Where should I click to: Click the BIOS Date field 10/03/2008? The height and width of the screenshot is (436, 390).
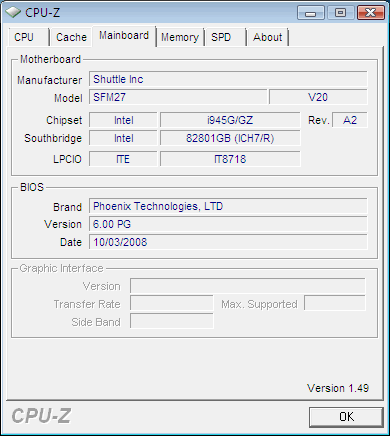[228, 242]
